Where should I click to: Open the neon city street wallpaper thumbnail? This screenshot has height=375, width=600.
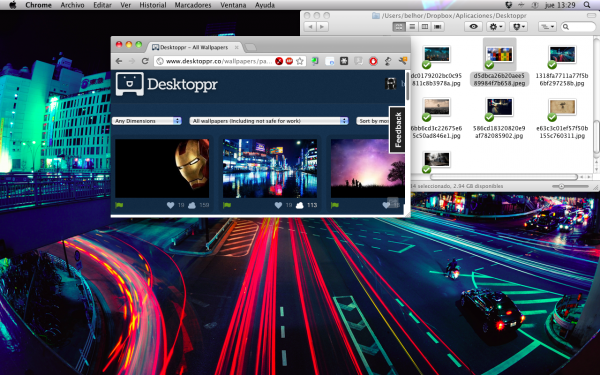click(x=270, y=168)
